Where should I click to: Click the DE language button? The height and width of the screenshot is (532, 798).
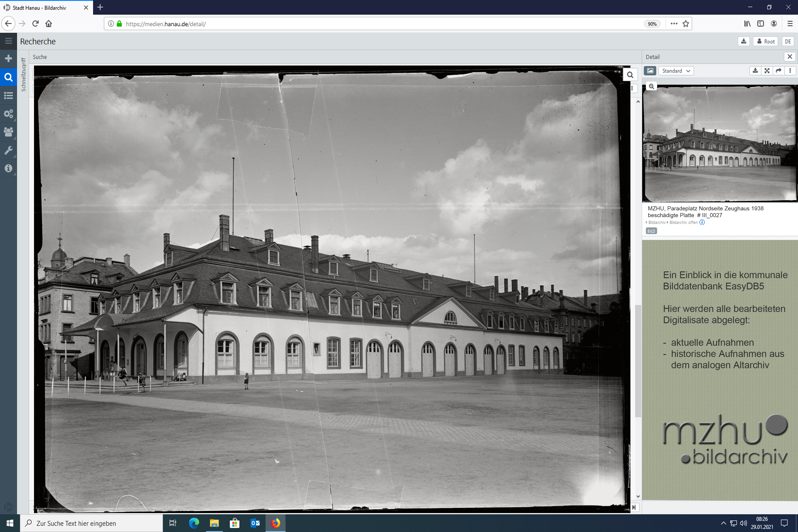pyautogui.click(x=788, y=41)
